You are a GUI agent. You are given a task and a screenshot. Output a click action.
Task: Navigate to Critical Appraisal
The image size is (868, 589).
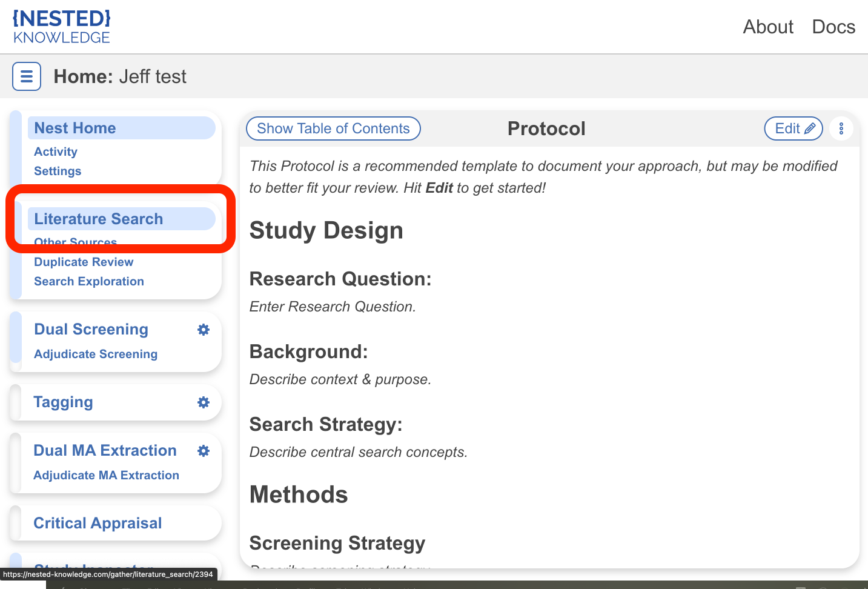point(98,524)
